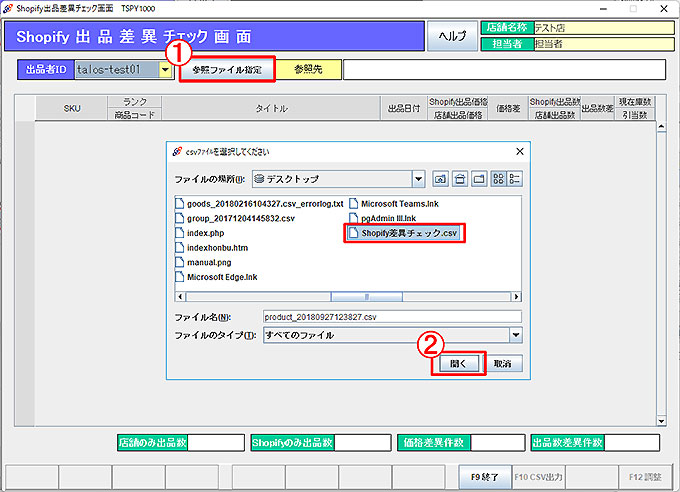Select Microsoft Edge.lnk file
The image size is (680, 492).
tap(216, 277)
